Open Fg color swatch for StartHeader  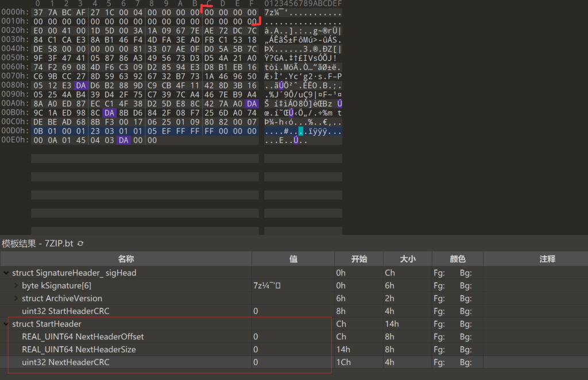tap(440, 324)
